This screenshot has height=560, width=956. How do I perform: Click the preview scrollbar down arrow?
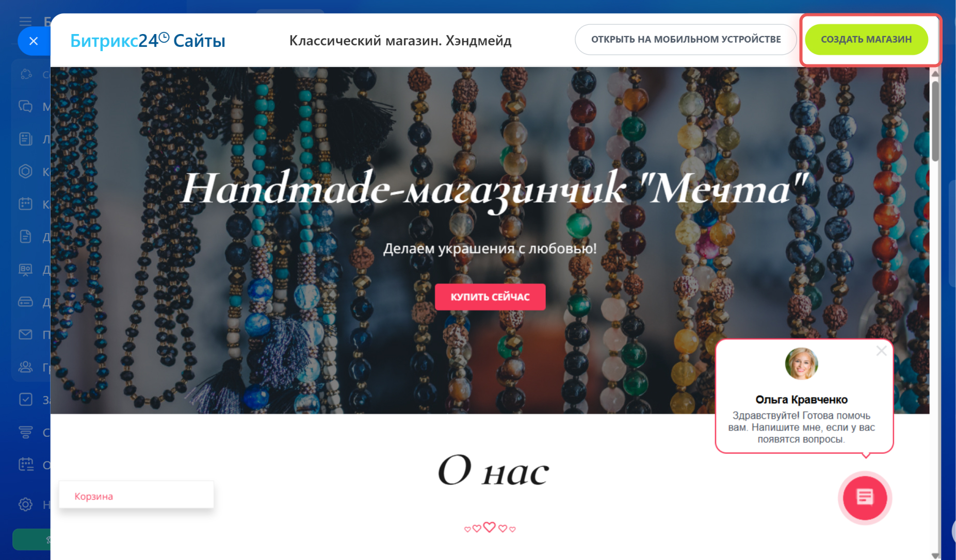click(x=935, y=555)
